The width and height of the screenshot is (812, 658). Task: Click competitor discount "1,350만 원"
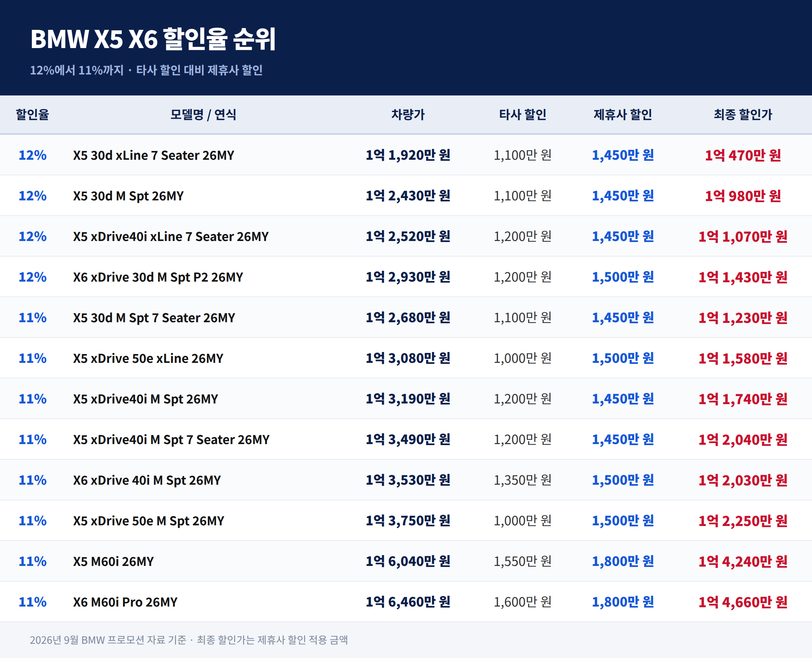[x=522, y=480]
